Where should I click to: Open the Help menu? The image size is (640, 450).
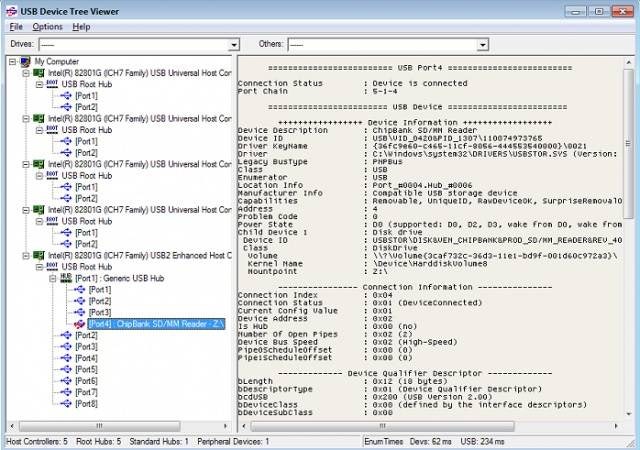(x=81, y=27)
